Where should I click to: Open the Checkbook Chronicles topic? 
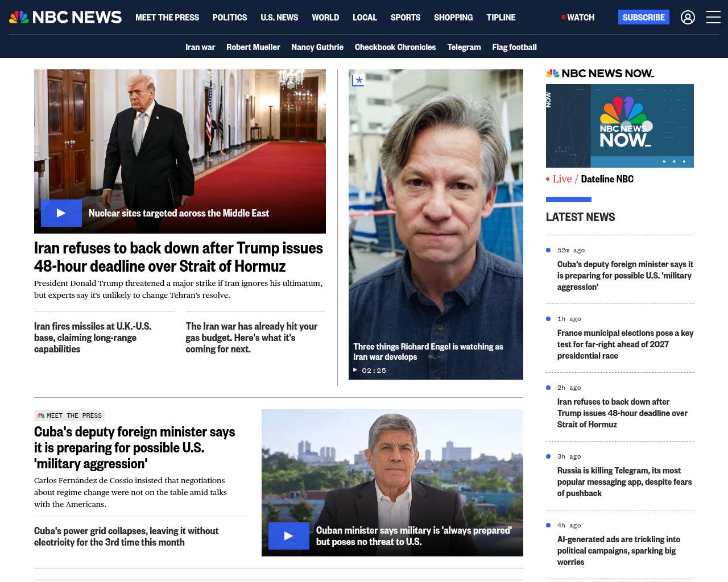[395, 47]
